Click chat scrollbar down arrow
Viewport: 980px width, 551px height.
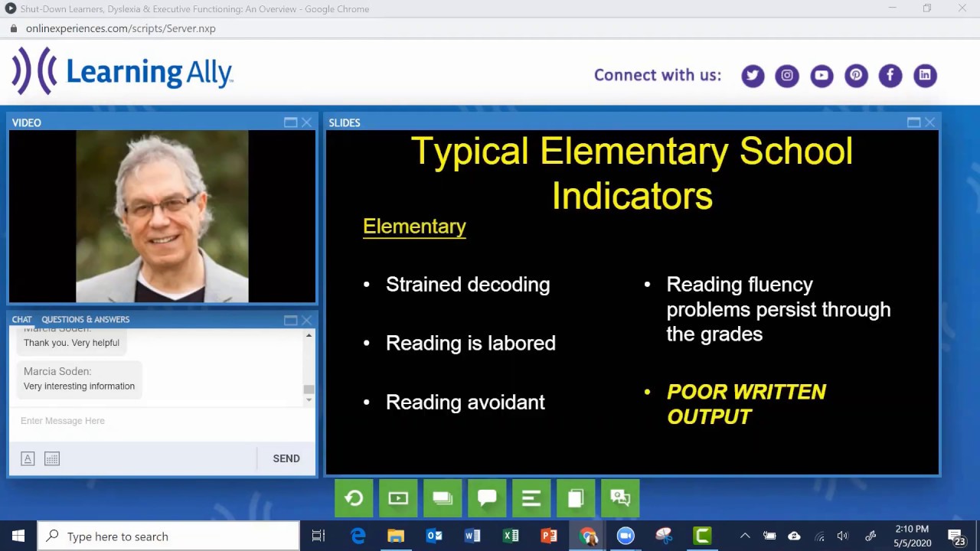(309, 399)
